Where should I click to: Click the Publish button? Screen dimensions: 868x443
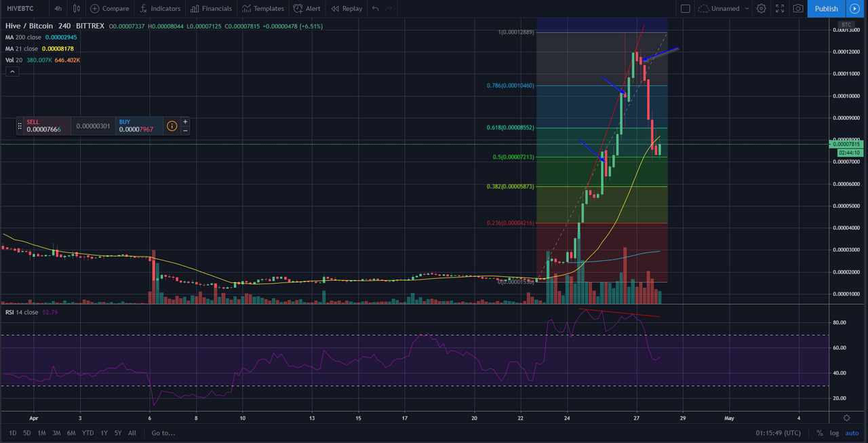coord(825,8)
